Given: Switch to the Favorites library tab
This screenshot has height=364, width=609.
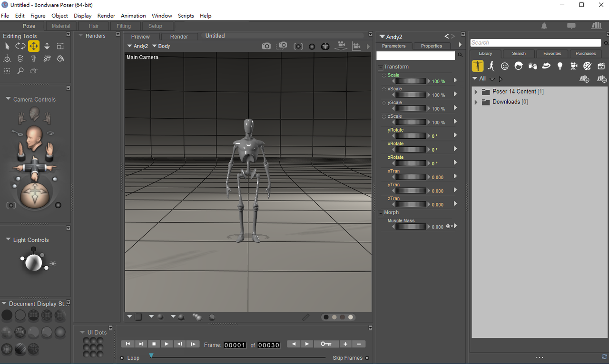Looking at the screenshot, I should click(x=552, y=53).
